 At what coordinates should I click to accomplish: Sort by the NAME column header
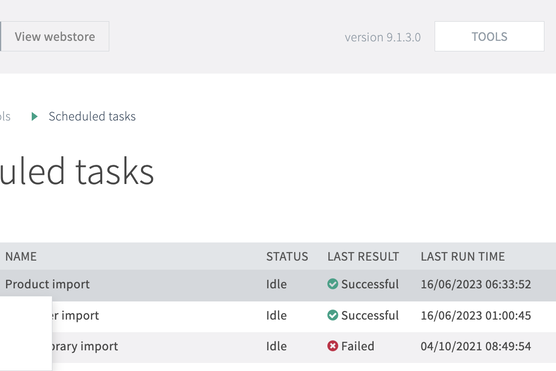pos(21,256)
